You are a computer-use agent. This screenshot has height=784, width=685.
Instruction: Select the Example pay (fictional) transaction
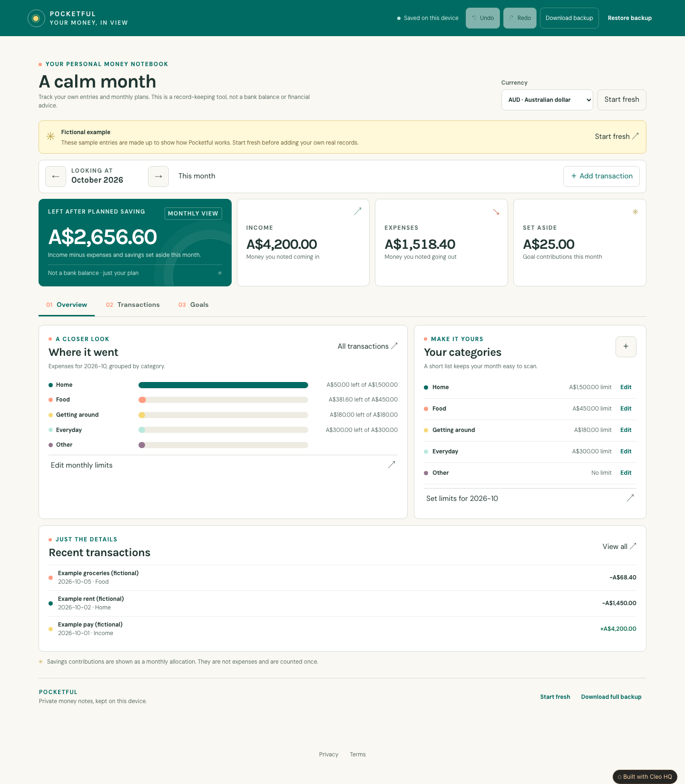tap(342, 629)
